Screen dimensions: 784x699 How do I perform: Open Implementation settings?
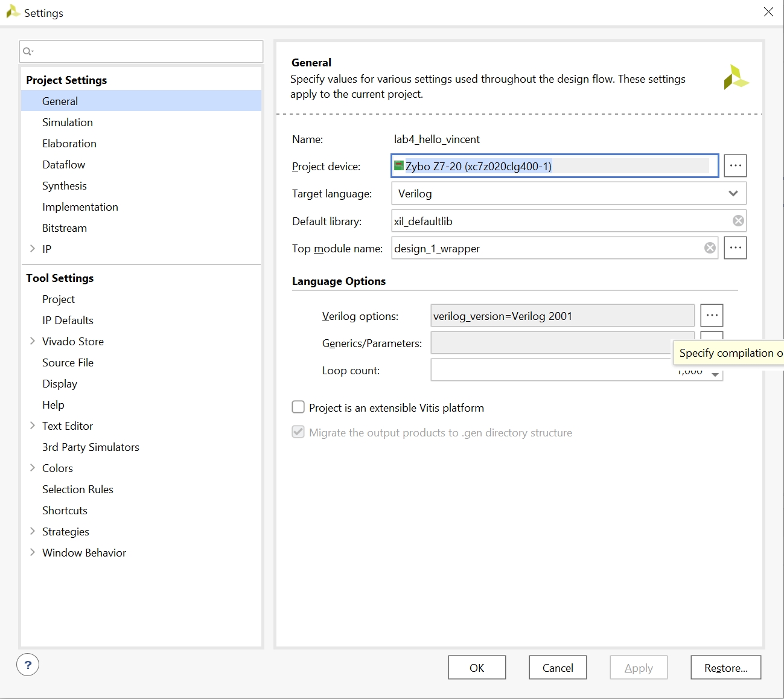[80, 206]
